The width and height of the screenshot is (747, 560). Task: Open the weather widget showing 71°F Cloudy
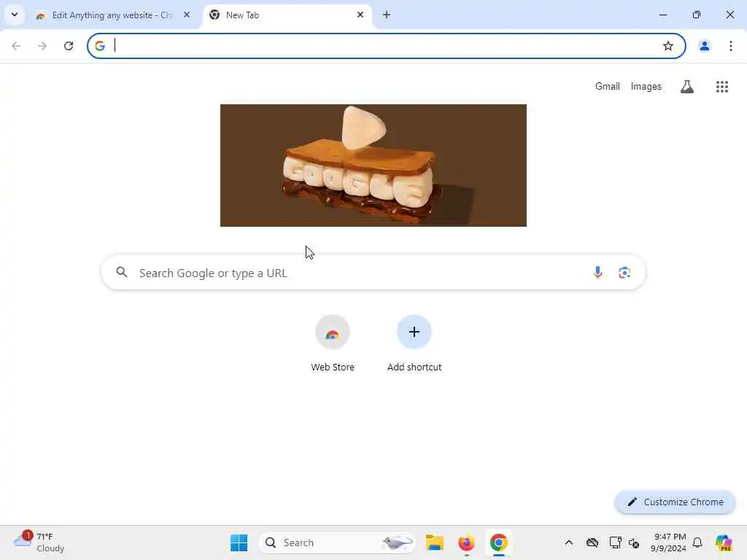39,542
